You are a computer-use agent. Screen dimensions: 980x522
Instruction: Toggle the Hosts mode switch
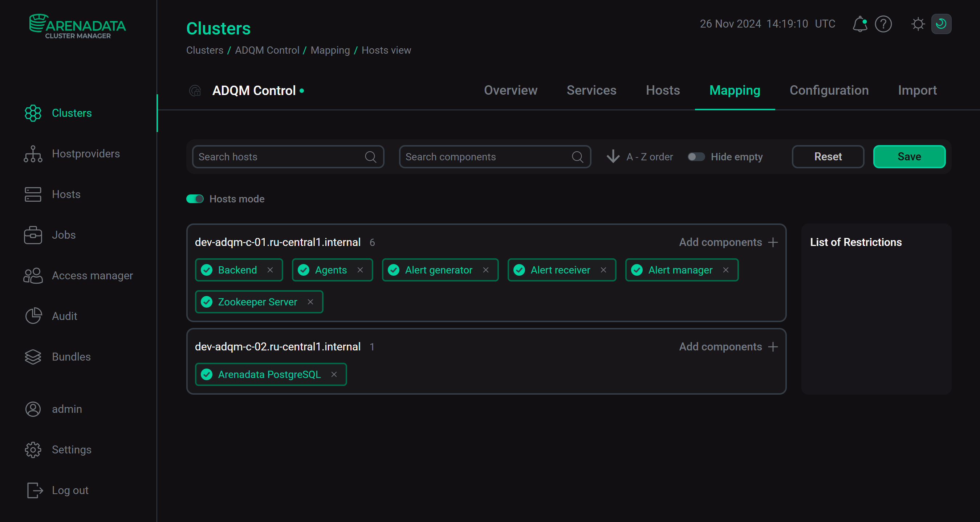point(195,199)
